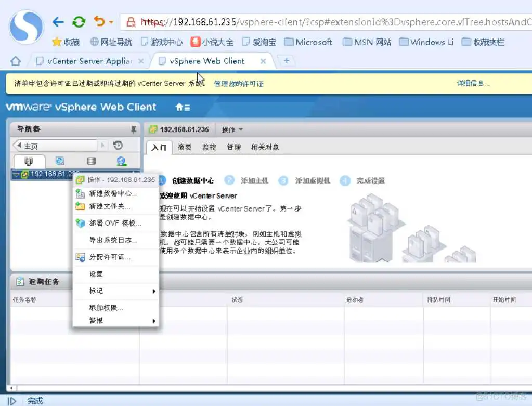Open the 网址导航 bookmark
This screenshot has height=406, width=532.
pos(111,42)
